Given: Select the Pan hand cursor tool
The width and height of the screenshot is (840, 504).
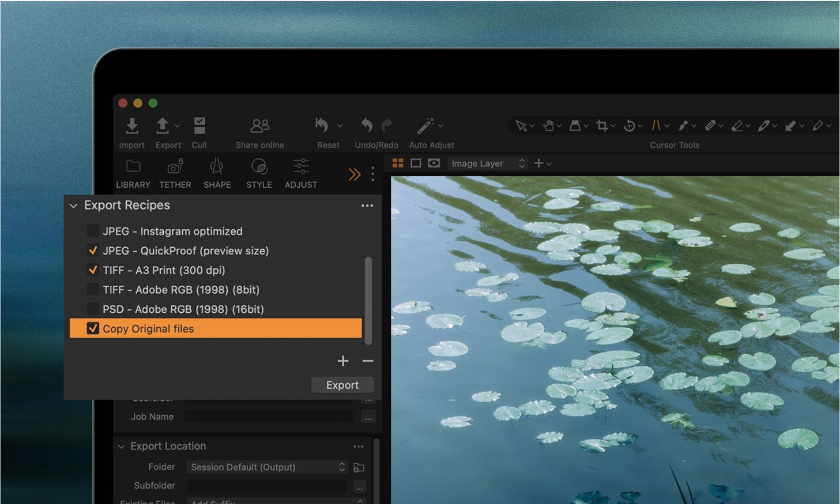Looking at the screenshot, I should tap(548, 126).
